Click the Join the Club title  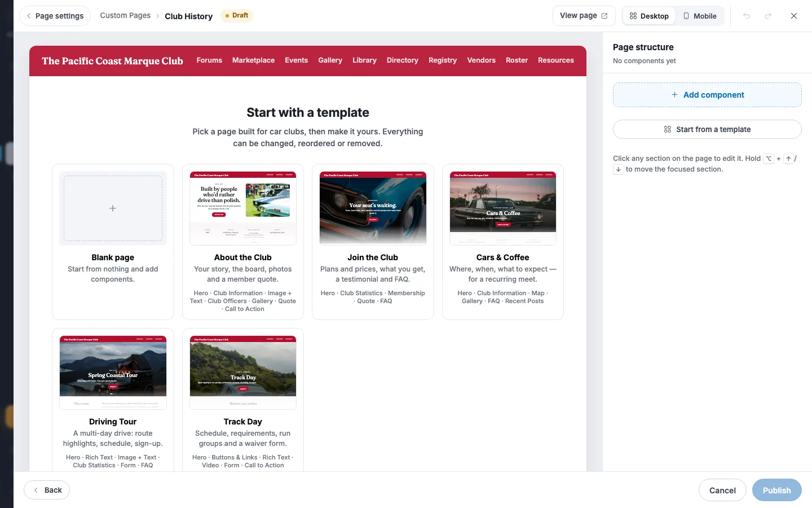point(373,257)
